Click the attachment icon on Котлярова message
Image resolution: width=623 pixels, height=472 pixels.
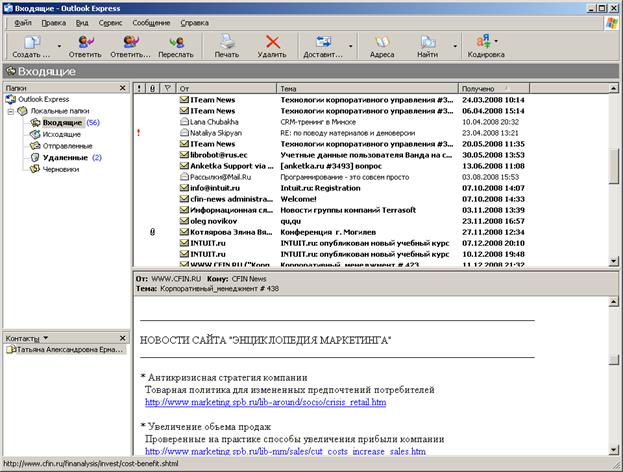point(152,232)
